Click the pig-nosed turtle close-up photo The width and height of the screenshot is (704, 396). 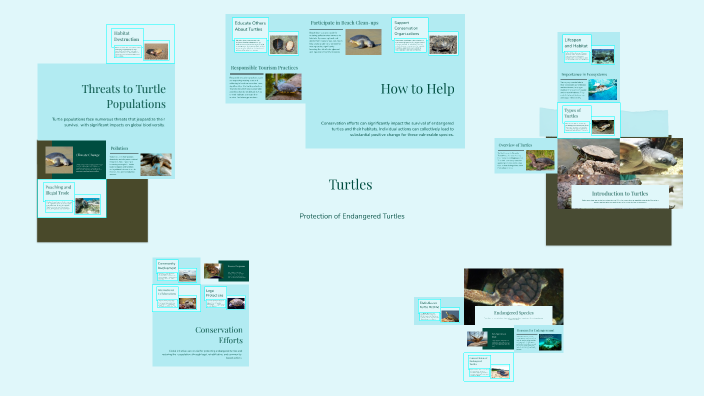651,156
